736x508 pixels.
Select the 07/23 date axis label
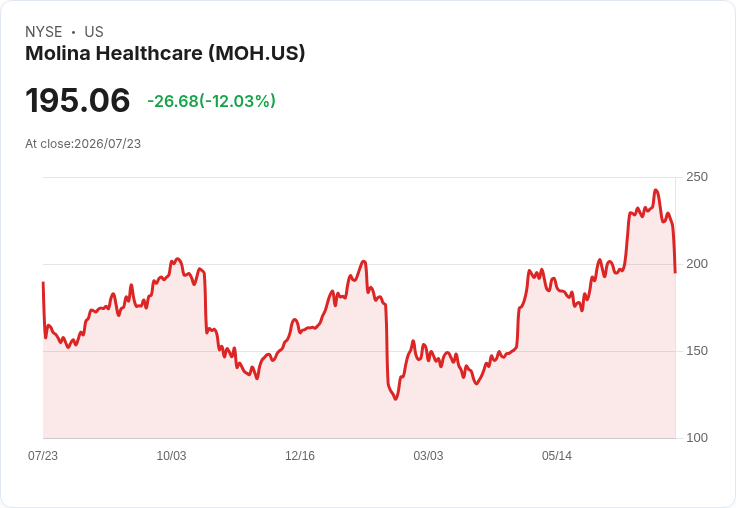[43, 455]
